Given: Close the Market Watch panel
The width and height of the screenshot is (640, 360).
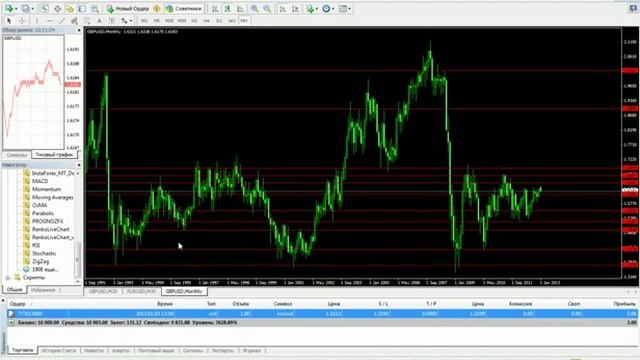Looking at the screenshot, I should [79, 30].
